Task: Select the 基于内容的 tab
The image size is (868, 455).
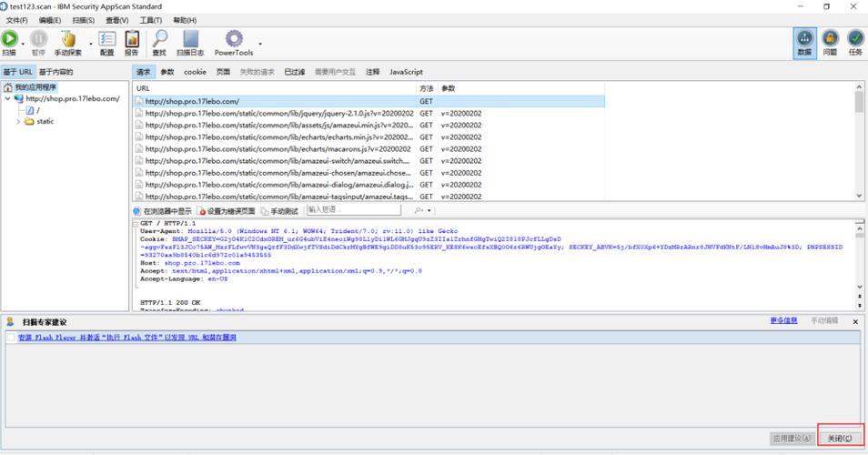Action: [56, 72]
